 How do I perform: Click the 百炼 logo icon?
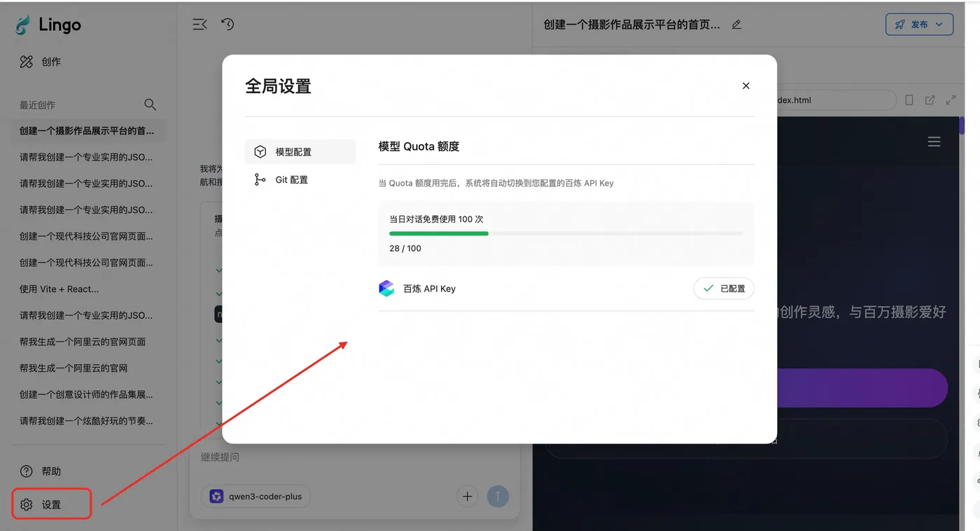pyautogui.click(x=386, y=289)
